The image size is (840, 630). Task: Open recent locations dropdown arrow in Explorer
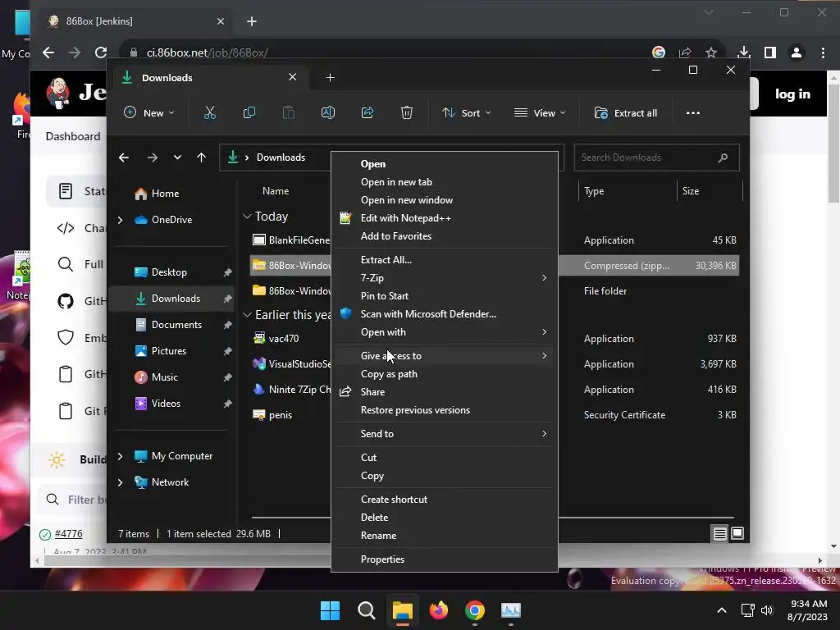(x=177, y=157)
